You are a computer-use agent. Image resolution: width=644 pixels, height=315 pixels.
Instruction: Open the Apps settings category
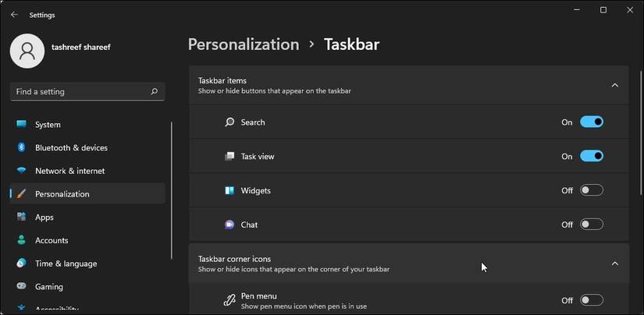[x=87, y=217]
